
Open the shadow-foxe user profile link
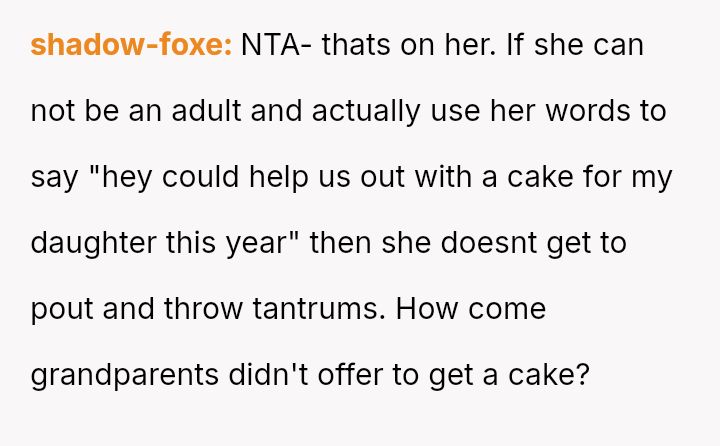[131, 45]
